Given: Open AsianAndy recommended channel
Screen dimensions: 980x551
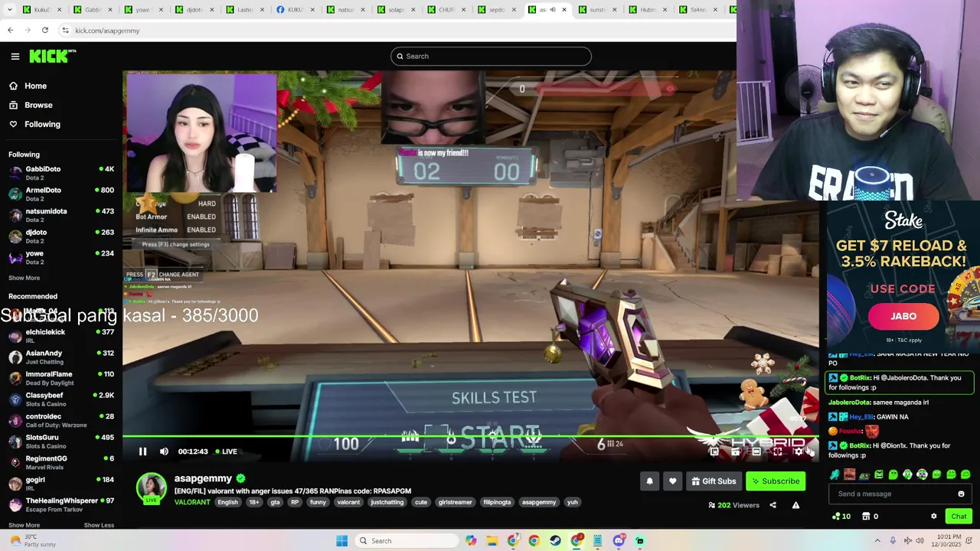Looking at the screenshot, I should tap(61, 357).
